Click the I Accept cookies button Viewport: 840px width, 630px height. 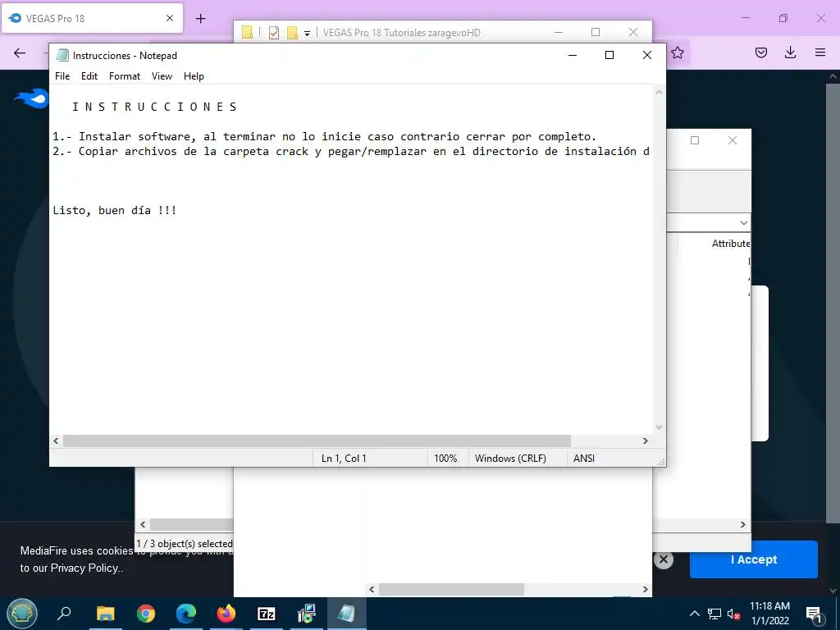pos(753,559)
